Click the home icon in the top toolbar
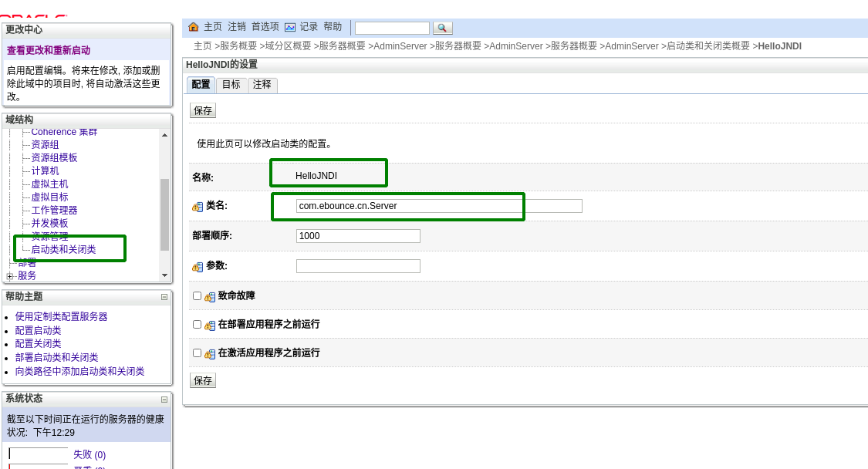This screenshot has width=868, height=469. (x=194, y=27)
